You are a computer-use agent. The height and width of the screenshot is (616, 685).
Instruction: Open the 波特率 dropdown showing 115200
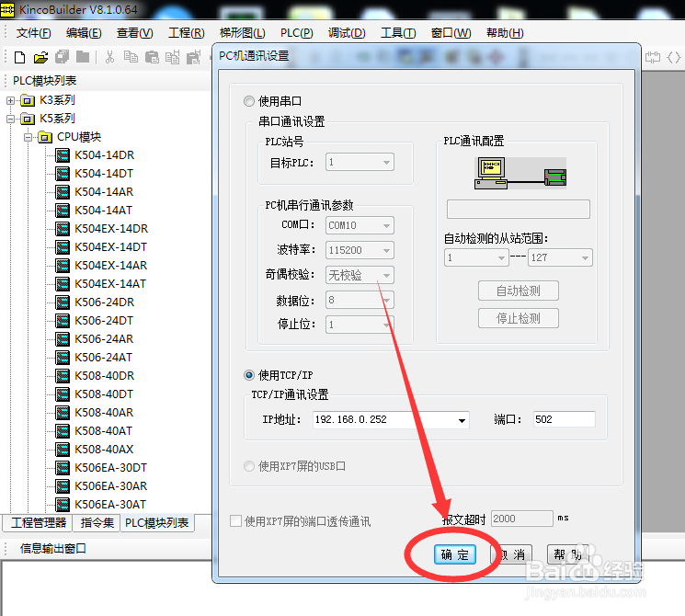tap(360, 250)
